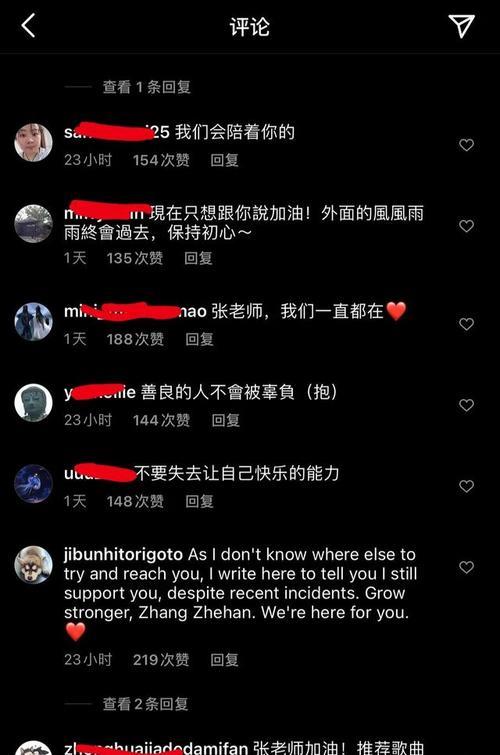Image resolution: width=500 pixels, height=755 pixels.
Task: Reply to jibunhitorigoto's comment
Action: click(224, 659)
